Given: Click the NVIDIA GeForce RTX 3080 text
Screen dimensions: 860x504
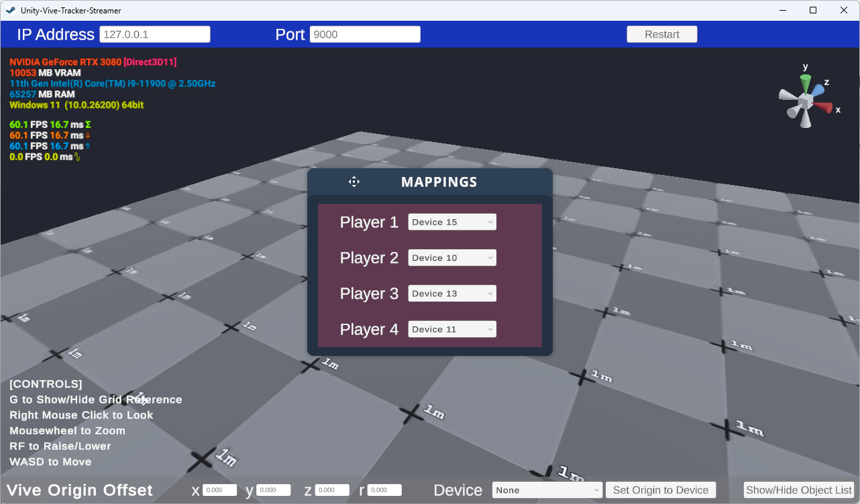Looking at the screenshot, I should coord(65,62).
